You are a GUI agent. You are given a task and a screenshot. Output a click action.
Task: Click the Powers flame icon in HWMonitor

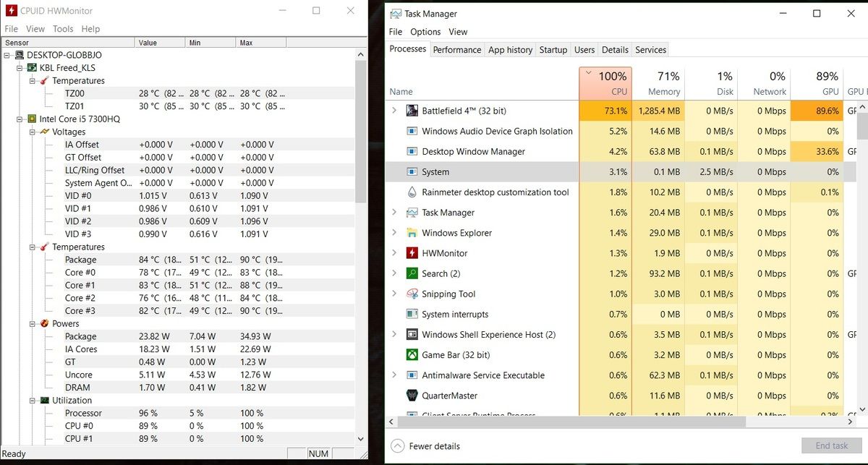(x=44, y=323)
